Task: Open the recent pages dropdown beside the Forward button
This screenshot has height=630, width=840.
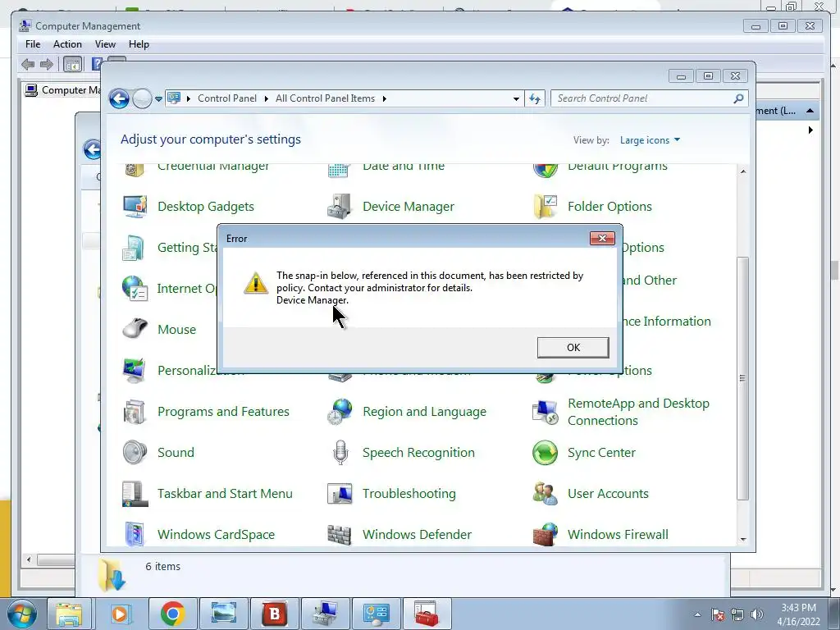Action: coord(158,98)
